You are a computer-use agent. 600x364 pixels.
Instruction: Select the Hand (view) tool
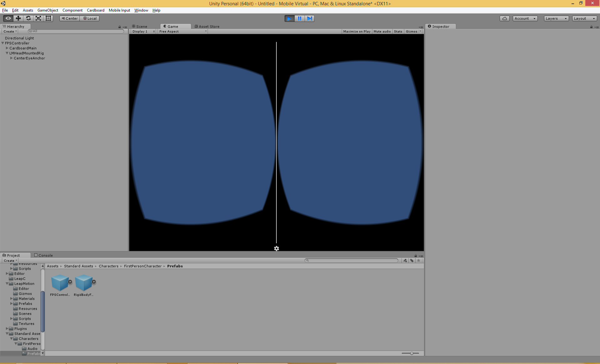[8, 18]
